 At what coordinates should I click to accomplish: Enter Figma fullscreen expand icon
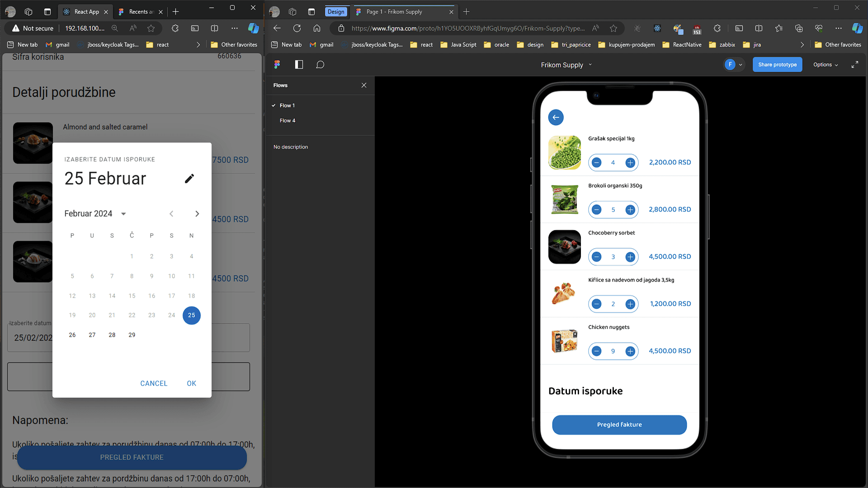tap(854, 65)
